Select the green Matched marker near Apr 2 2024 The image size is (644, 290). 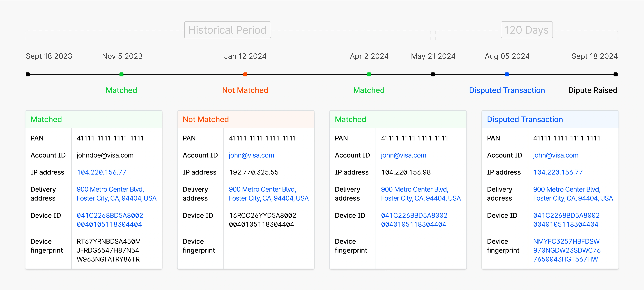[x=369, y=74]
